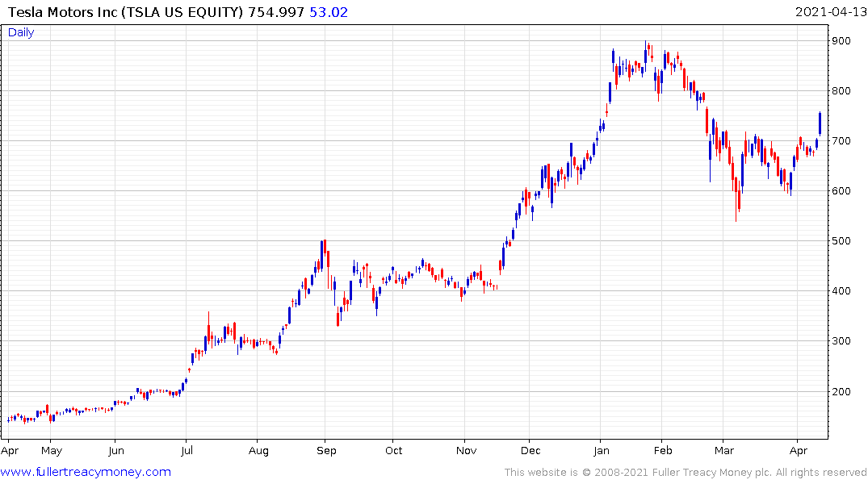
Task: Select the blue 53.02 change value
Action: (x=329, y=12)
